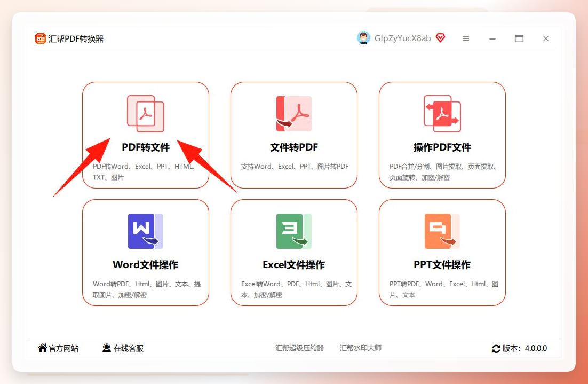Click the refresh icon beside 版本
588x384 pixels.
click(496, 349)
